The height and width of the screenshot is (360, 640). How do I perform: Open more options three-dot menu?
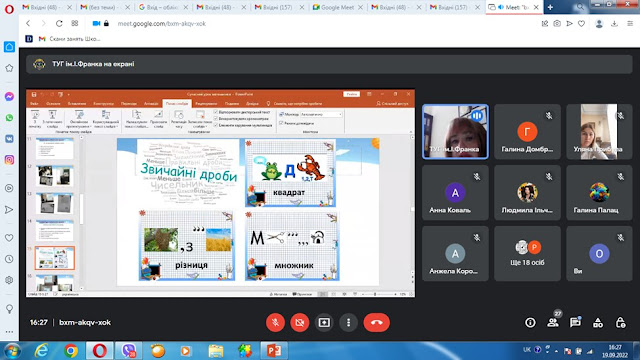point(348,322)
